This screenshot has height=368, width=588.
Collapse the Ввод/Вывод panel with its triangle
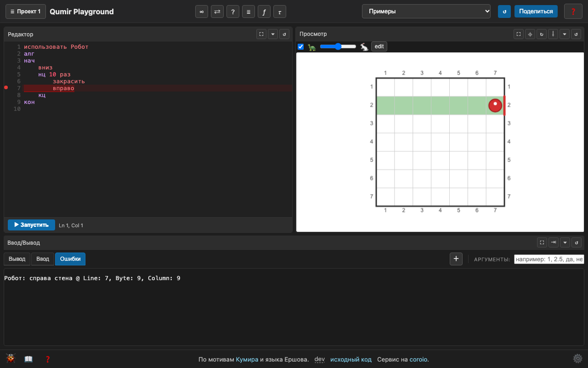pos(565,242)
